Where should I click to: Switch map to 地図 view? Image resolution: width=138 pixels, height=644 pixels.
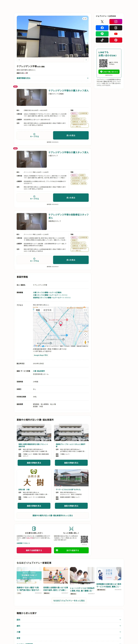click(38, 310)
